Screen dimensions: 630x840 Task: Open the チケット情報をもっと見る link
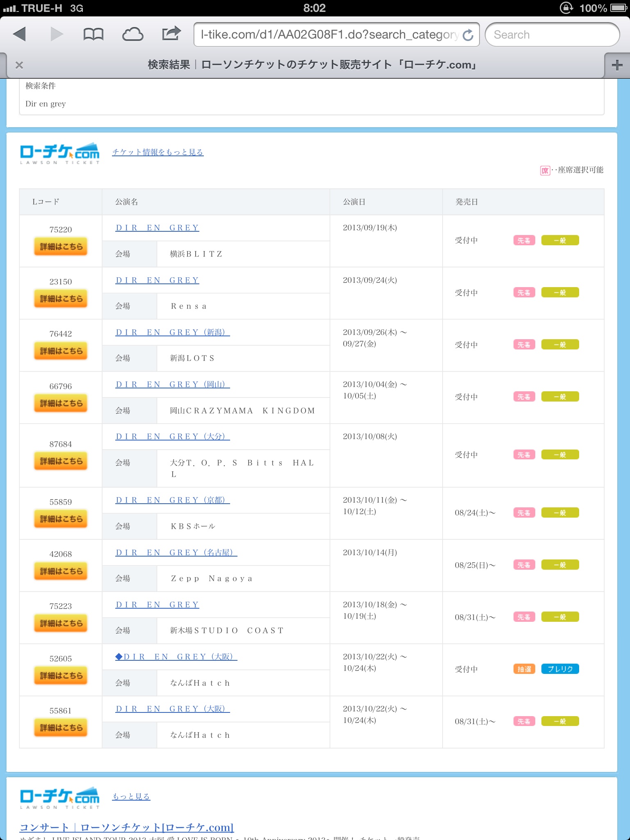pos(158,152)
